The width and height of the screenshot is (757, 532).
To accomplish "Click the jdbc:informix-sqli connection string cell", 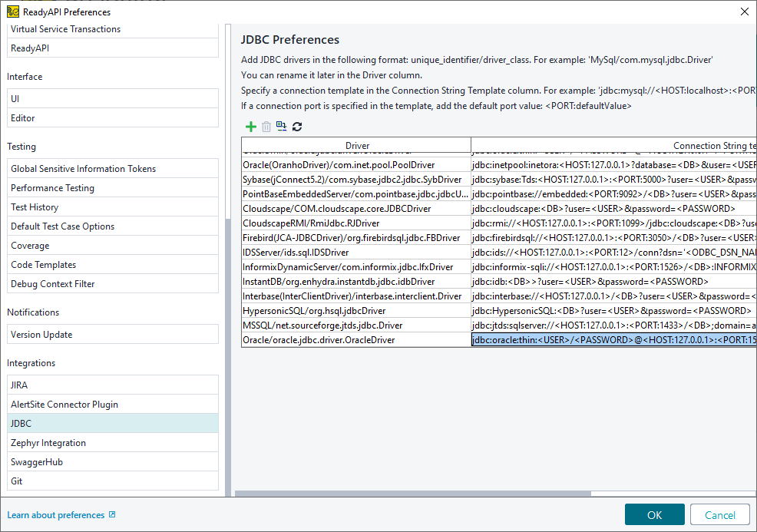I will (614, 267).
